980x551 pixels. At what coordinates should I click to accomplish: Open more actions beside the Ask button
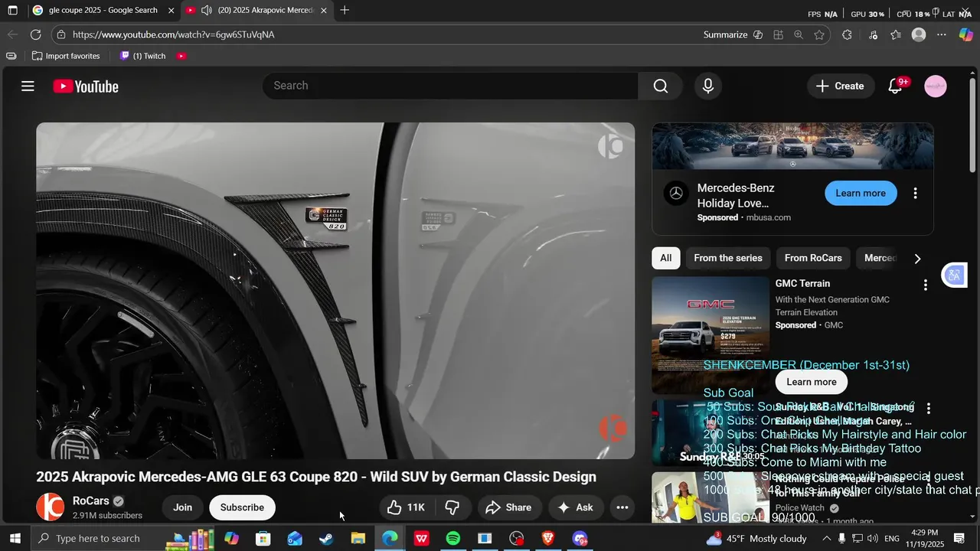622,507
